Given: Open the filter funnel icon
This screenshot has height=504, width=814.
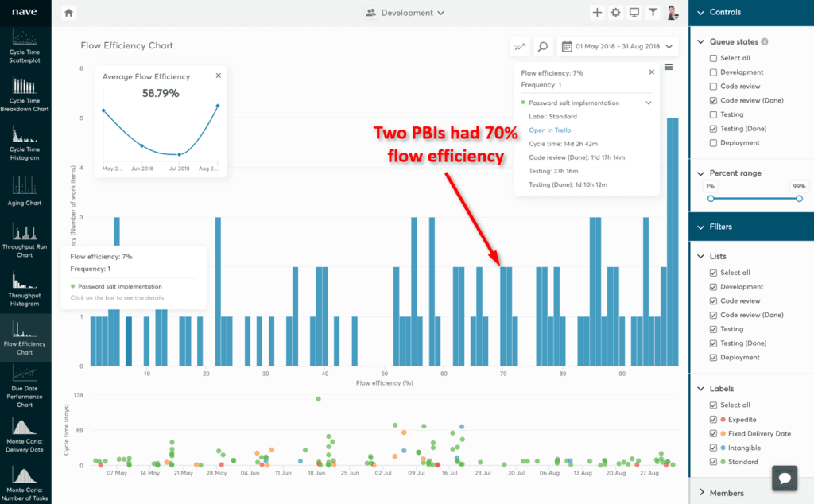Looking at the screenshot, I should tap(653, 13).
